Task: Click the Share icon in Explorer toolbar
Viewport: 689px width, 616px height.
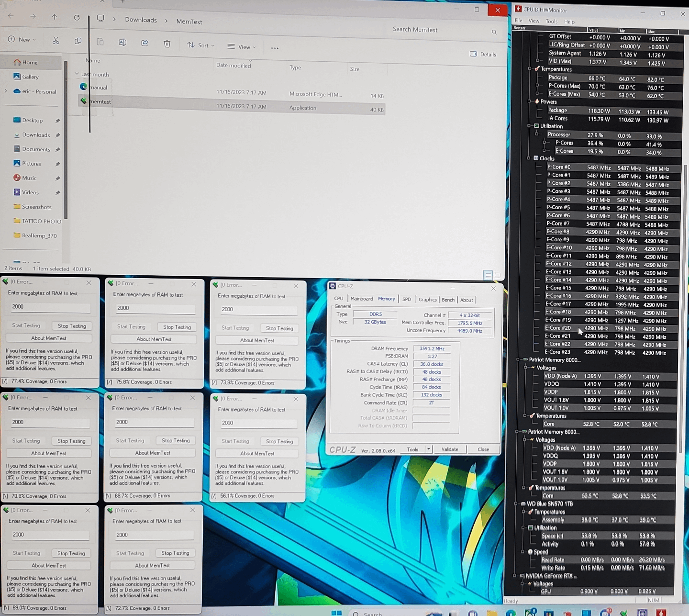Action: 144,43
